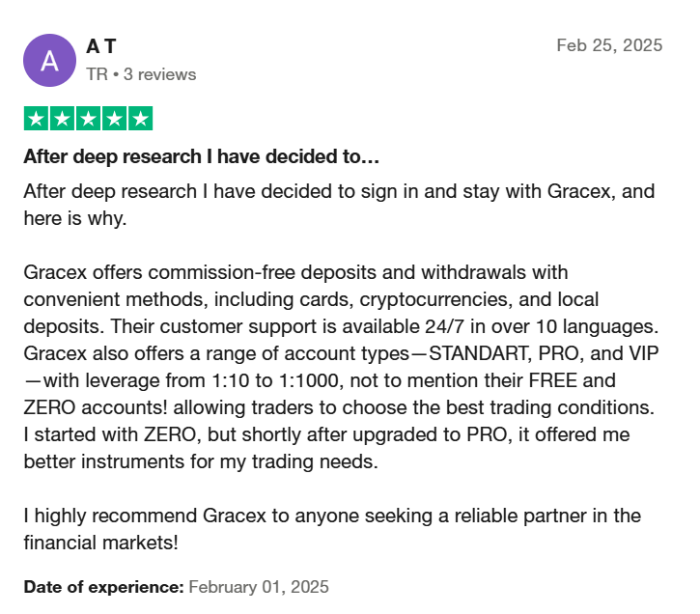Click the bold "Date of experience:" label
This screenshot has width=700, height=614.
pos(103,587)
